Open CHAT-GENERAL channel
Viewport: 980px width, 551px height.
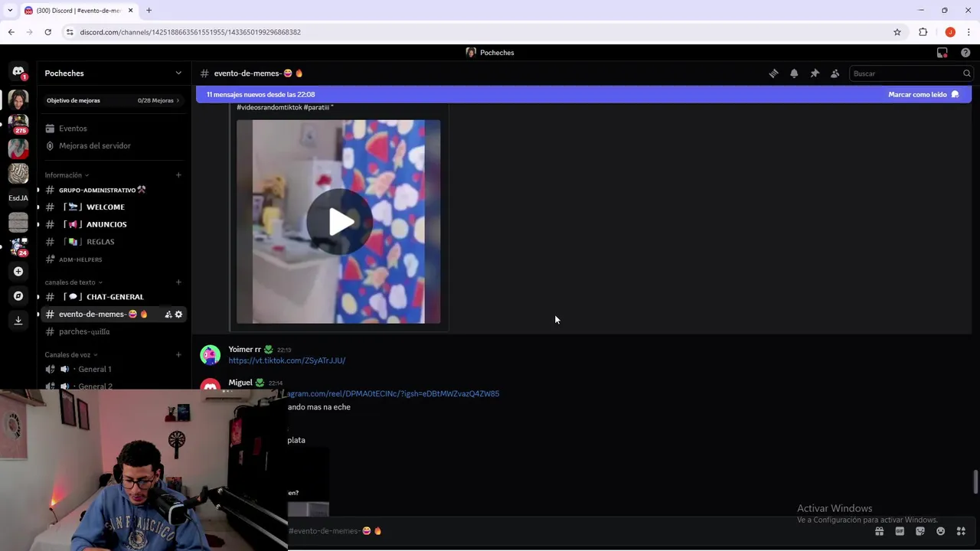[113, 297]
